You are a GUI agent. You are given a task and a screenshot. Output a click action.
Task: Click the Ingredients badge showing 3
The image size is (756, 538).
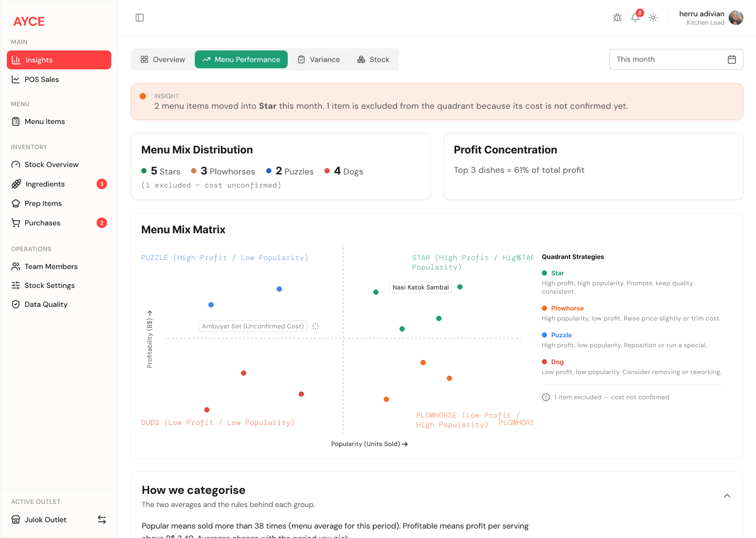tap(102, 184)
